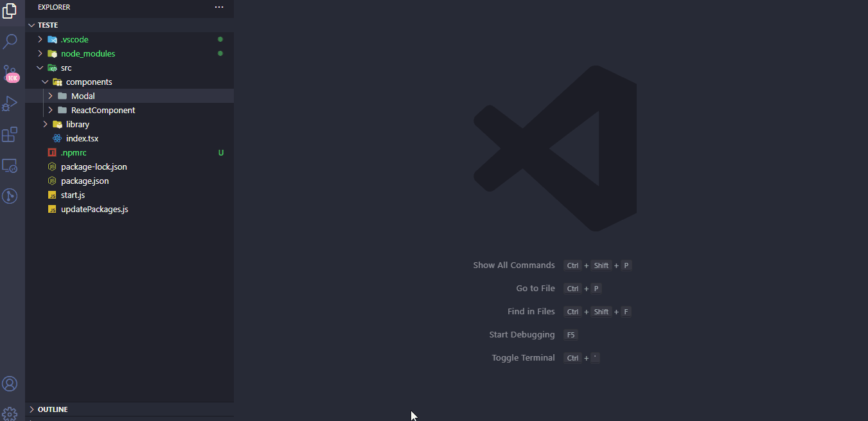Click green status dot beside node_modules
The image size is (868, 421).
[220, 53]
